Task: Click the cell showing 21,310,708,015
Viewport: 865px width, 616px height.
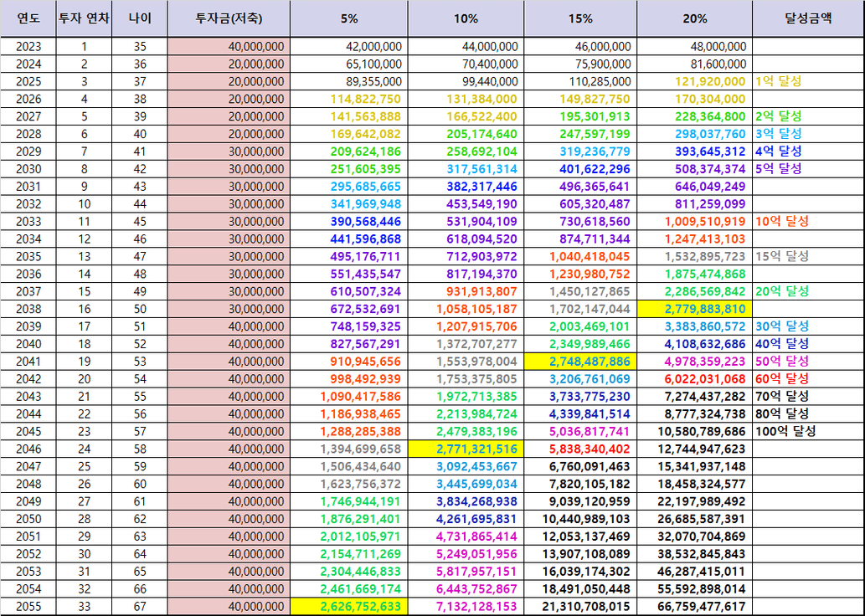Action: [580, 606]
